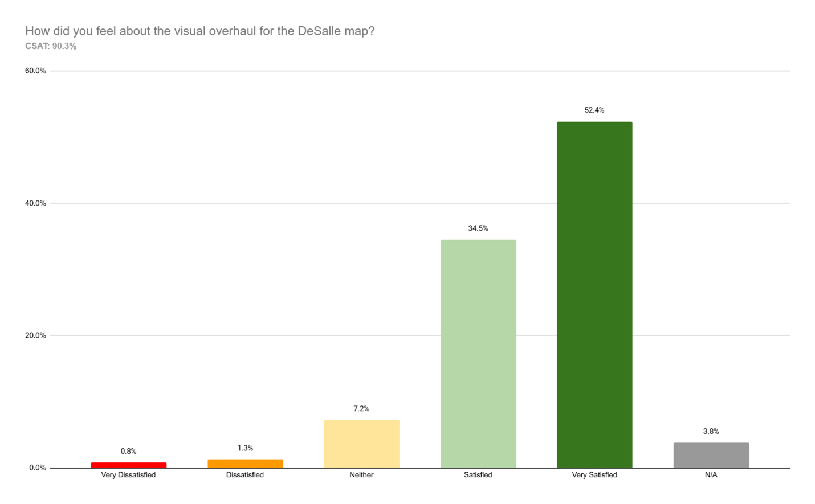The image size is (815, 504).
Task: Select the CSAT: 90.3% subtitle
Action: (51, 46)
